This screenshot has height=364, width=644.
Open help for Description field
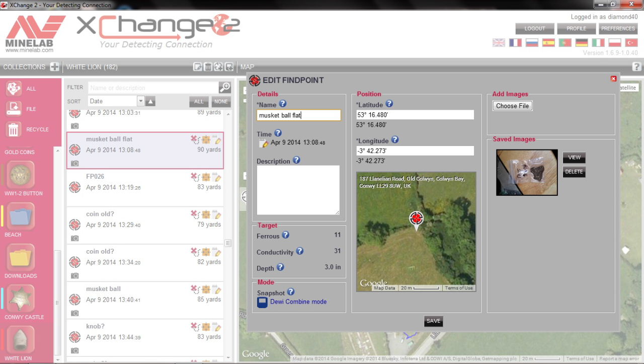[x=296, y=160]
